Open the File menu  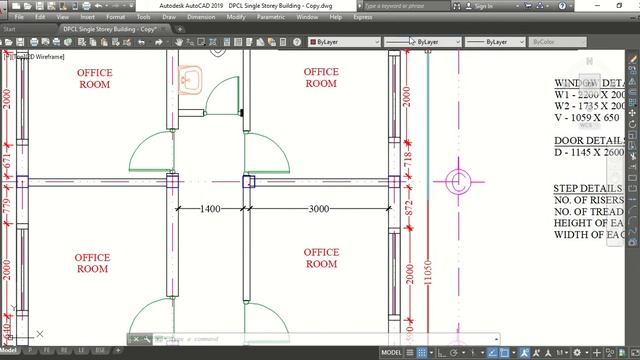click(x=19, y=17)
